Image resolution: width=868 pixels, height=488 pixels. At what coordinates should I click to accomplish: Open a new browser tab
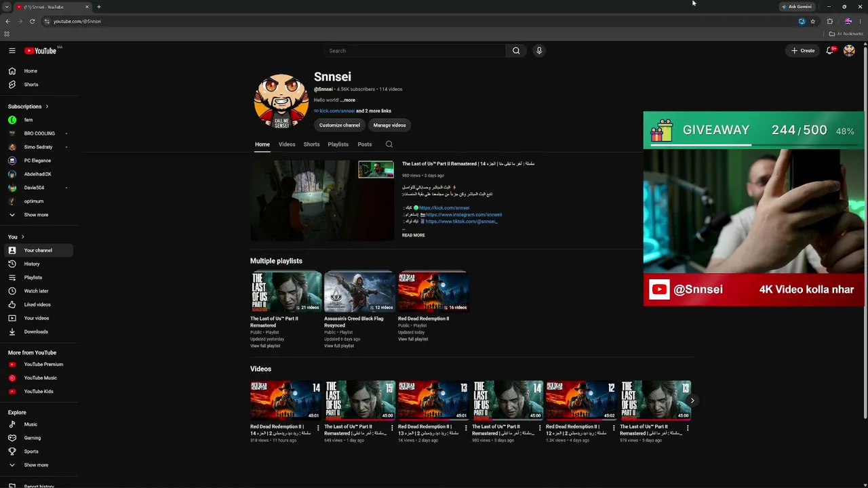click(99, 7)
